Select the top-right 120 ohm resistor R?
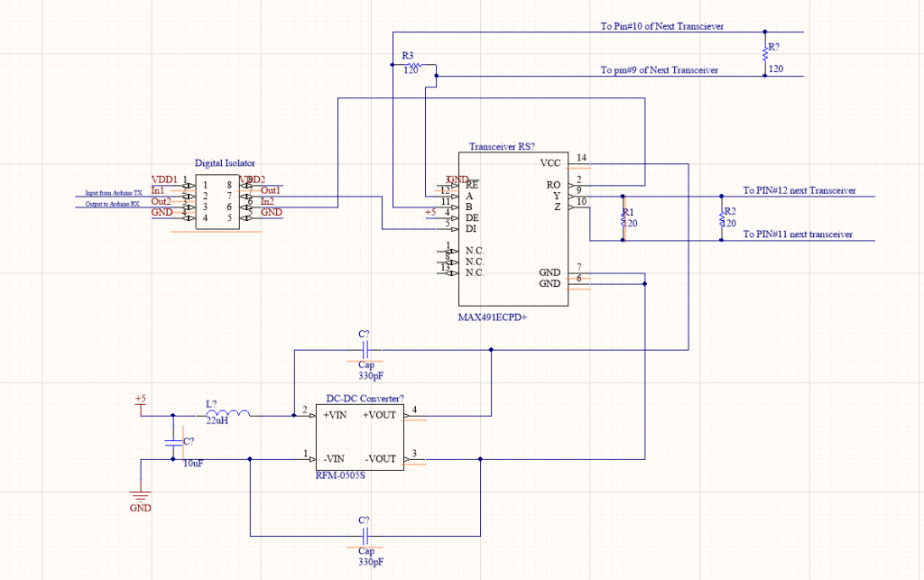Image resolution: width=924 pixels, height=580 pixels. tap(765, 54)
